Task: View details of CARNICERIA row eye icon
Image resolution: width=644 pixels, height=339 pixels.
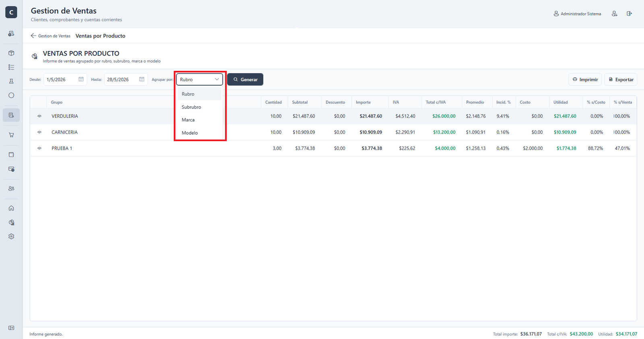Action: point(39,132)
